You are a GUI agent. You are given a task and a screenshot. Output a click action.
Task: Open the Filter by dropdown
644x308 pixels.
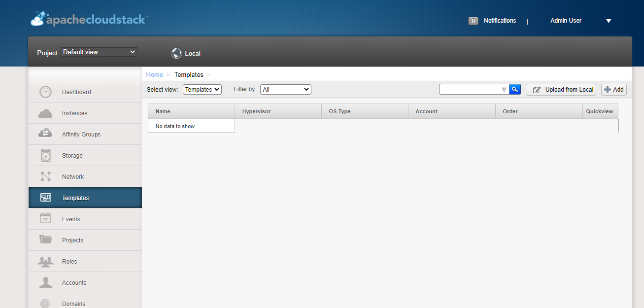pos(286,89)
